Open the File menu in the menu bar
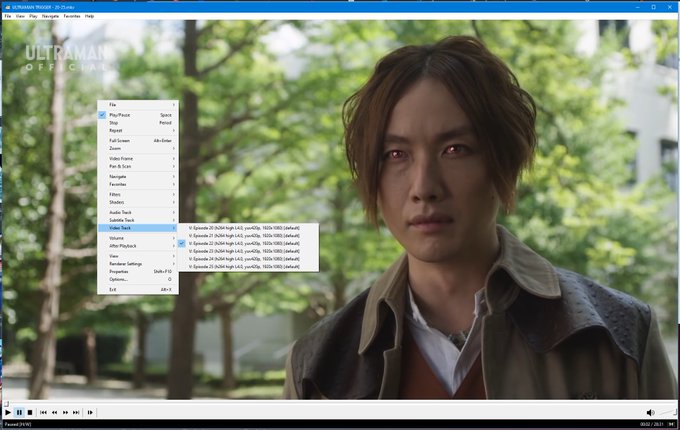680x430 pixels. click(8, 16)
